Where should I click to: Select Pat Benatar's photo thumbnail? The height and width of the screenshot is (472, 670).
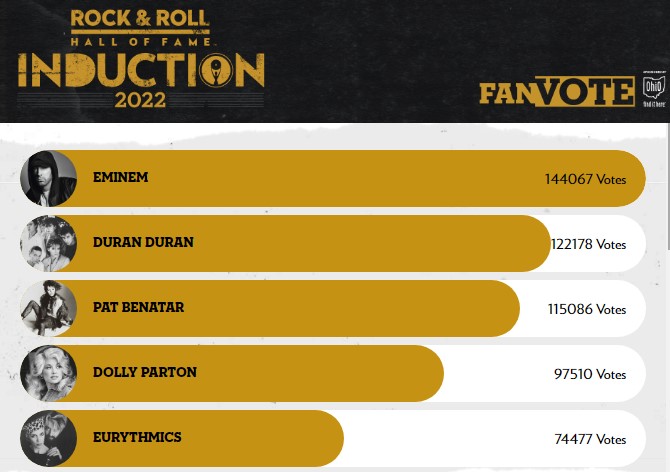(x=49, y=308)
